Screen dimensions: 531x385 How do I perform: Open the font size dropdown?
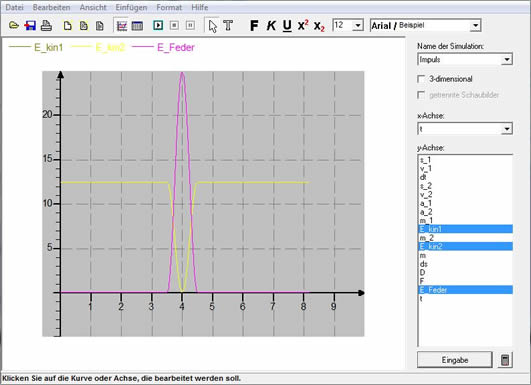pyautogui.click(x=358, y=25)
